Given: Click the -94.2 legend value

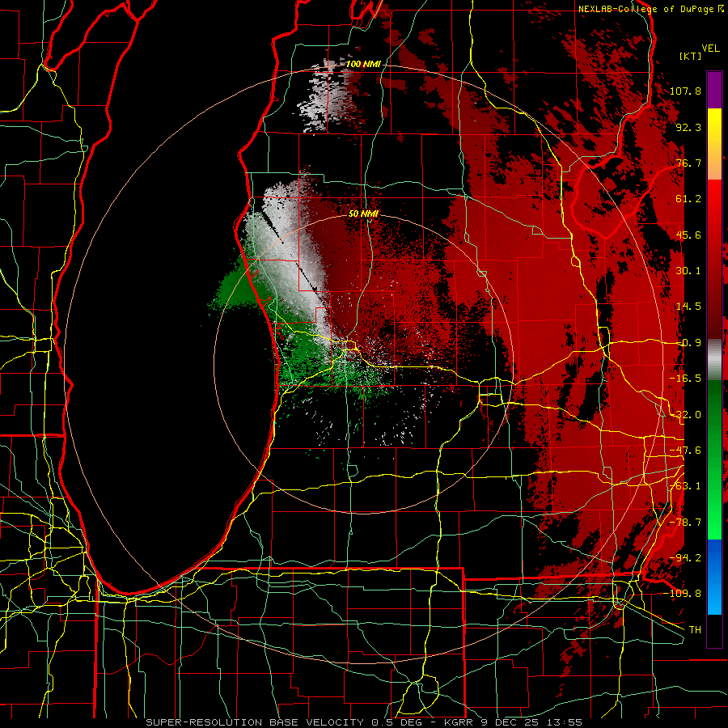Looking at the screenshot, I should point(685,558).
